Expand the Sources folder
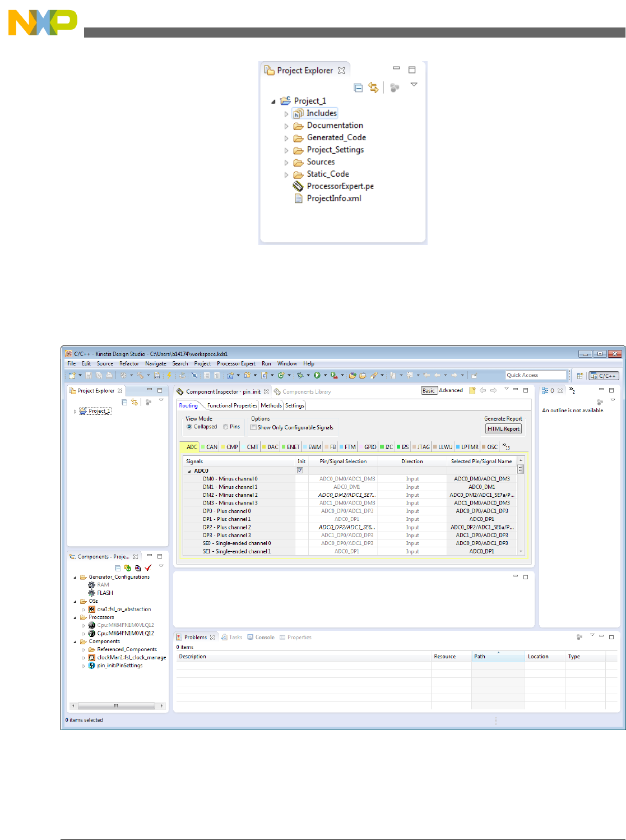626x840 pixels. click(x=286, y=163)
